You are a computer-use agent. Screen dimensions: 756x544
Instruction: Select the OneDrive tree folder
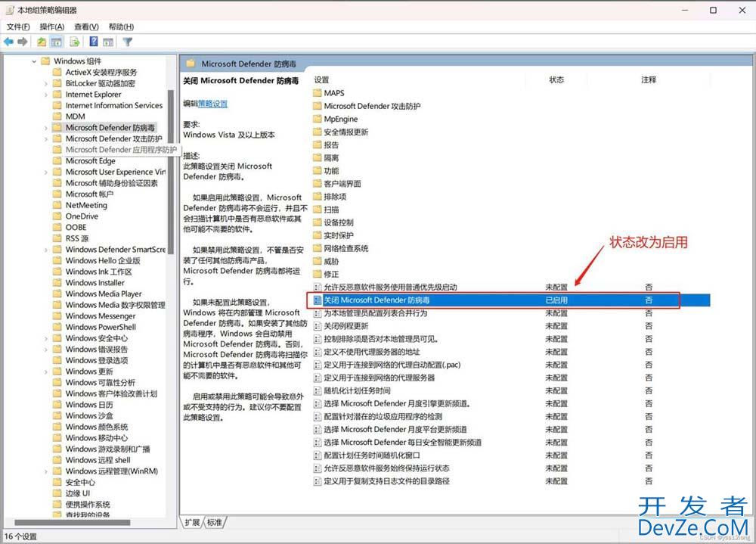[82, 216]
